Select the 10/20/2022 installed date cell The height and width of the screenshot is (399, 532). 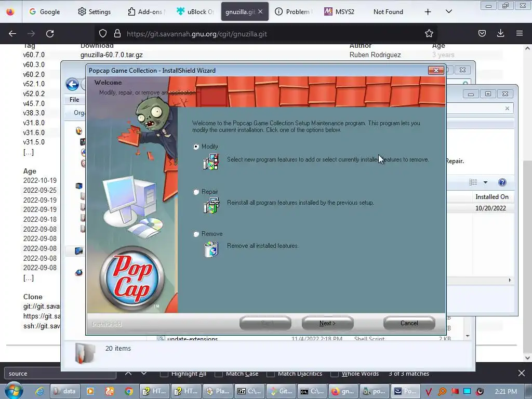[490, 208]
